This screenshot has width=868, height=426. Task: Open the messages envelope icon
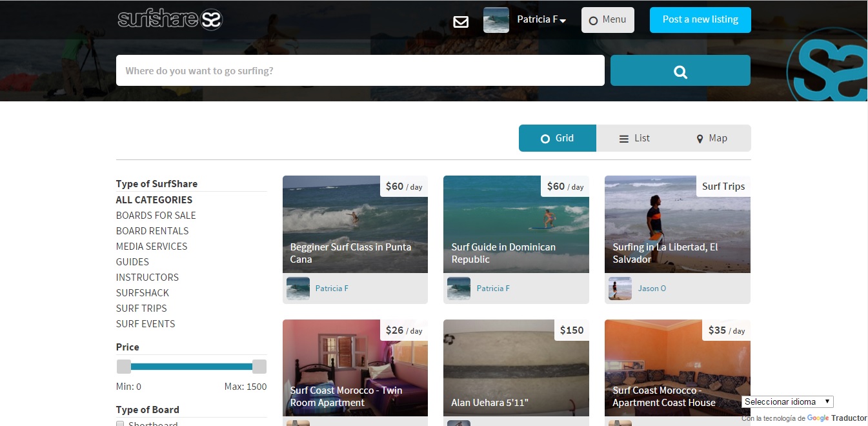click(x=461, y=22)
